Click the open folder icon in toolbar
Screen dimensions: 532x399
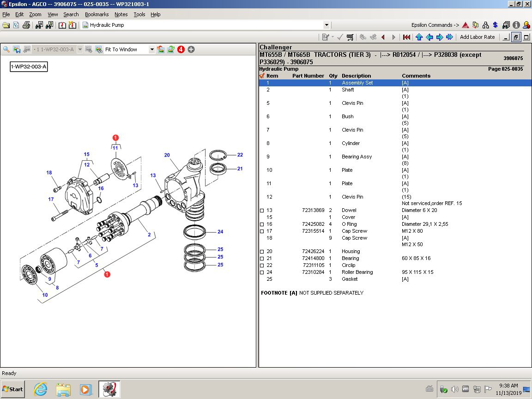pyautogui.click(x=6, y=25)
